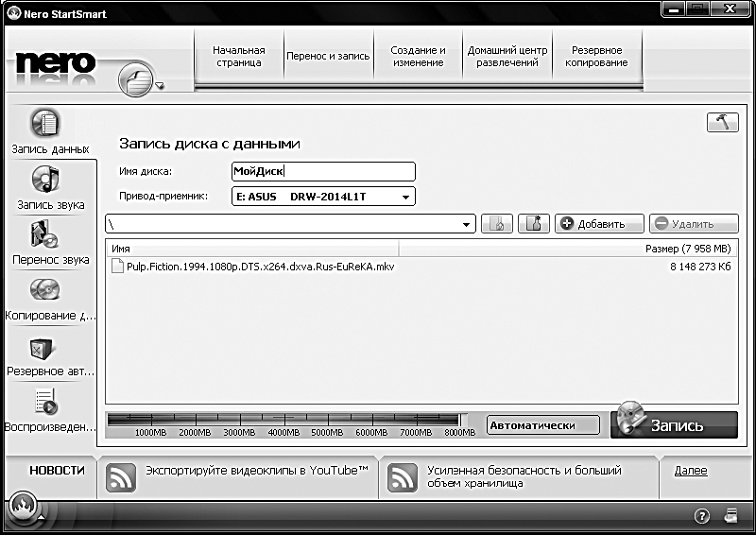Image resolution: width=756 pixels, height=535 pixels.
Task: Click the Nero logo
Action: [56, 63]
